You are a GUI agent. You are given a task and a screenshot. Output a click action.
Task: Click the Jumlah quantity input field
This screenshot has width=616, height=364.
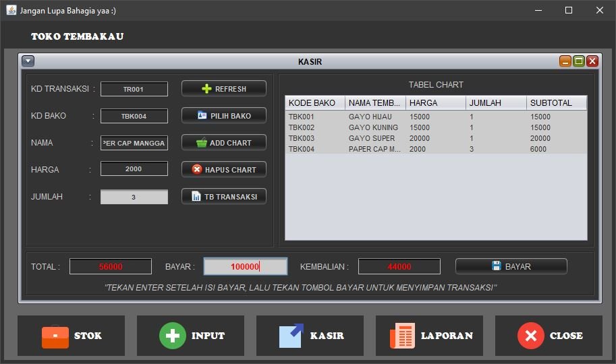[x=134, y=197]
